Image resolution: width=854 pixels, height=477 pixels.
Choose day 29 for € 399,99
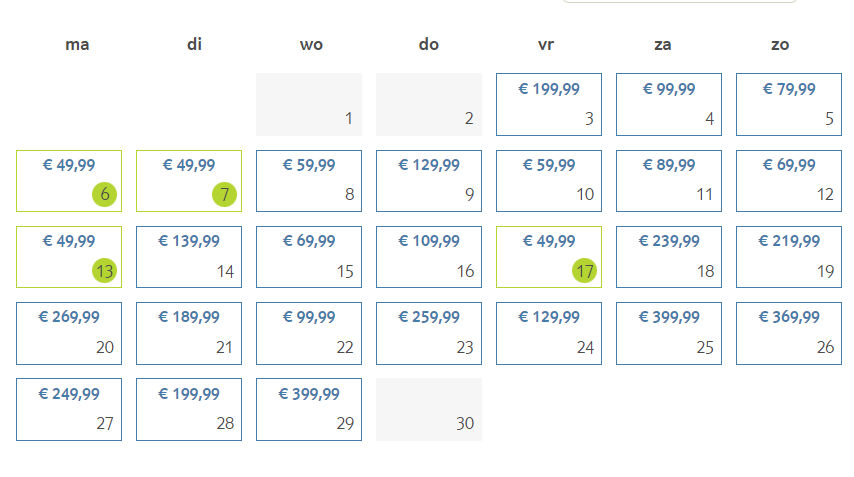[309, 409]
